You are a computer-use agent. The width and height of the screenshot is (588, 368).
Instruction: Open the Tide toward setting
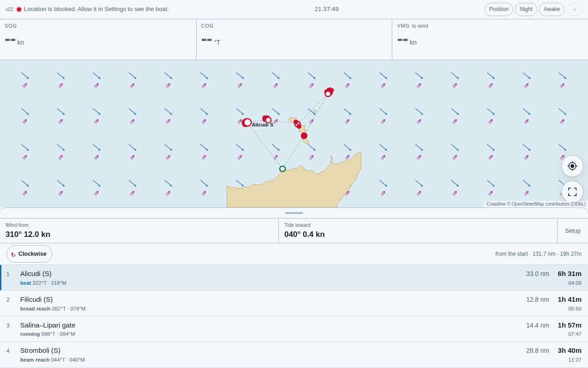click(x=418, y=231)
